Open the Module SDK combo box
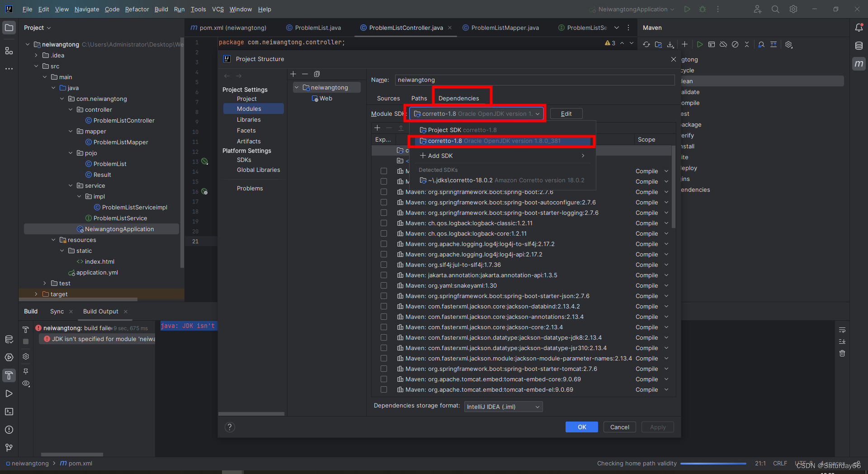This screenshot has width=868, height=474. coord(476,114)
